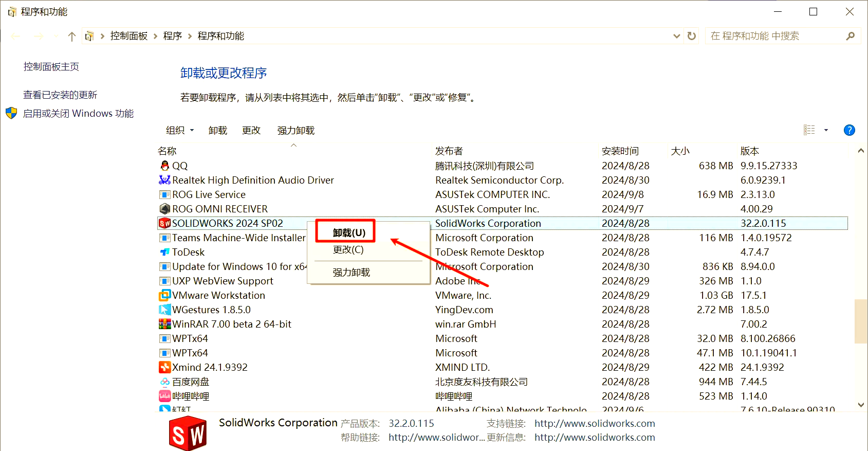Click the 在 程序和功能 中搜索 search box
The image size is (868, 451).
click(x=775, y=36)
